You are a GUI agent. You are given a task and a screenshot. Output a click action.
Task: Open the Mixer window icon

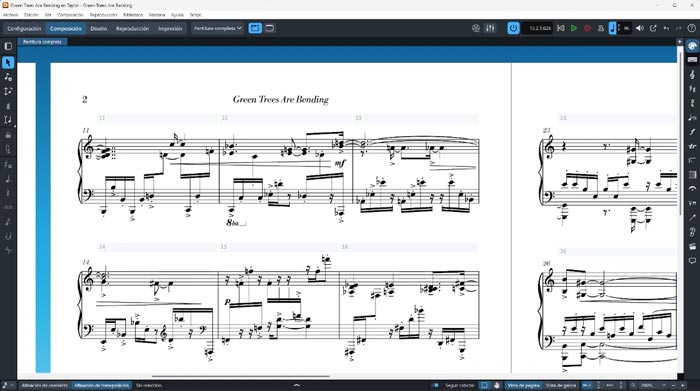pyautogui.click(x=490, y=28)
